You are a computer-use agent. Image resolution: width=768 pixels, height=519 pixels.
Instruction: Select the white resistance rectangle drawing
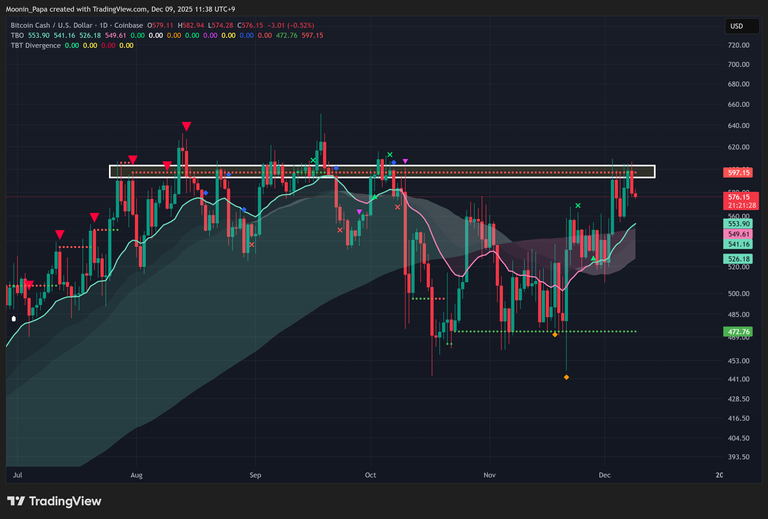[380, 166]
